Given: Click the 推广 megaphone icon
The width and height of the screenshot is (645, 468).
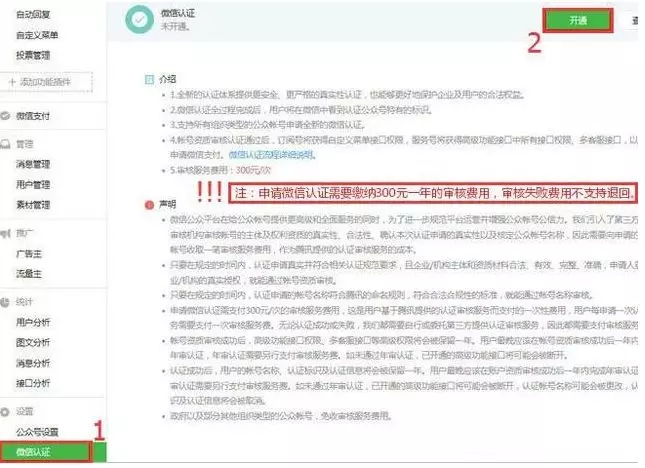Looking at the screenshot, I should coord(5,234).
